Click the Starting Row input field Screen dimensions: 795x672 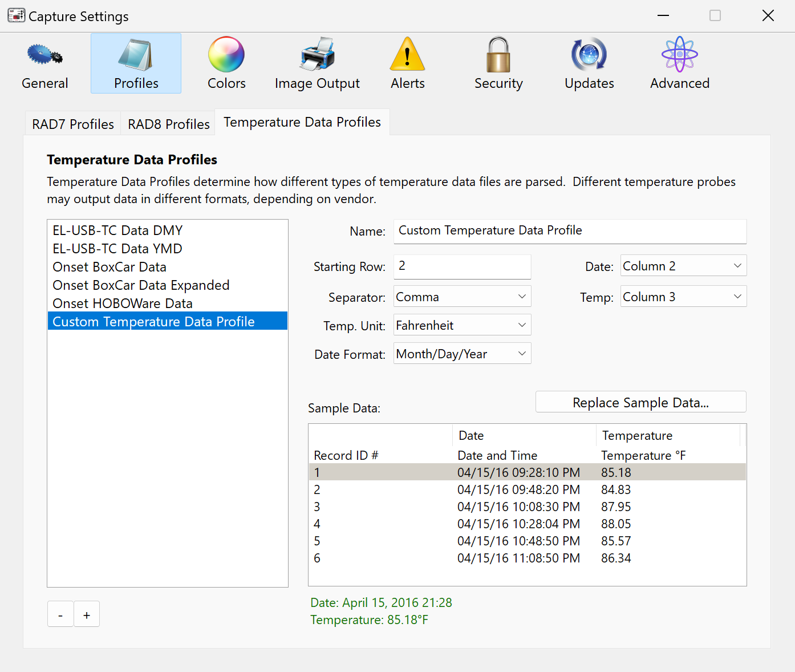coord(462,266)
